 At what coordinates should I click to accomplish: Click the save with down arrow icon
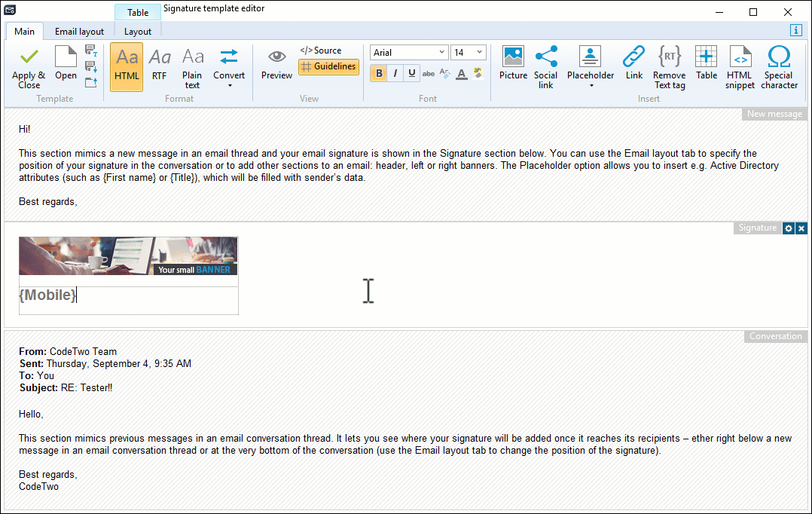91,66
